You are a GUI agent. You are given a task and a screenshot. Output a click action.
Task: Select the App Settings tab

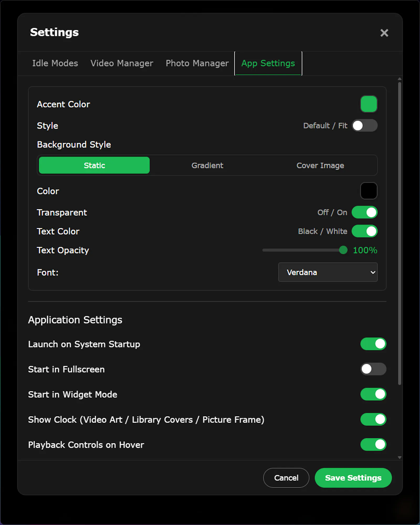pyautogui.click(x=268, y=63)
